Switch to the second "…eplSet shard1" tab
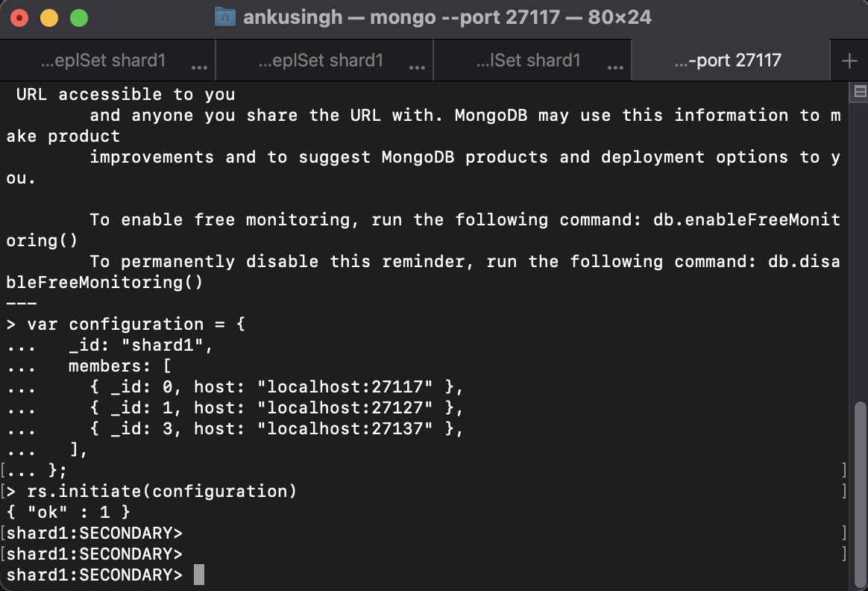 tap(321, 60)
